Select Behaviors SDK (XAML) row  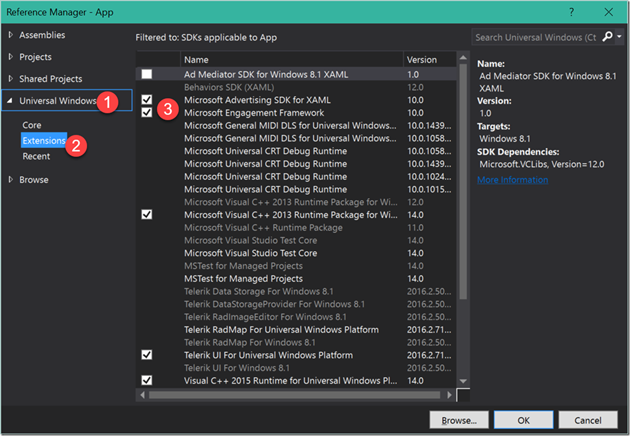(297, 87)
